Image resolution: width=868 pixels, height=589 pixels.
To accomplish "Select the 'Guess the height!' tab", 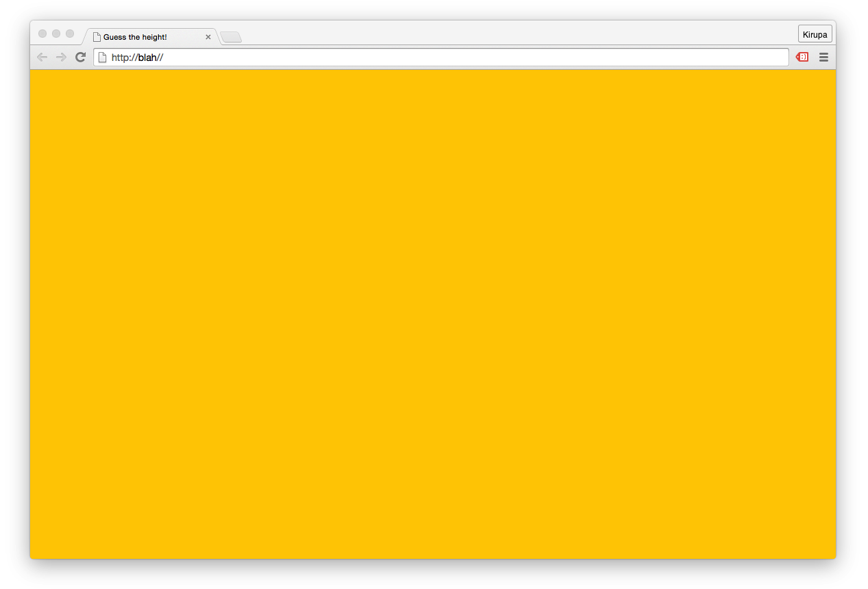I will (x=144, y=37).
